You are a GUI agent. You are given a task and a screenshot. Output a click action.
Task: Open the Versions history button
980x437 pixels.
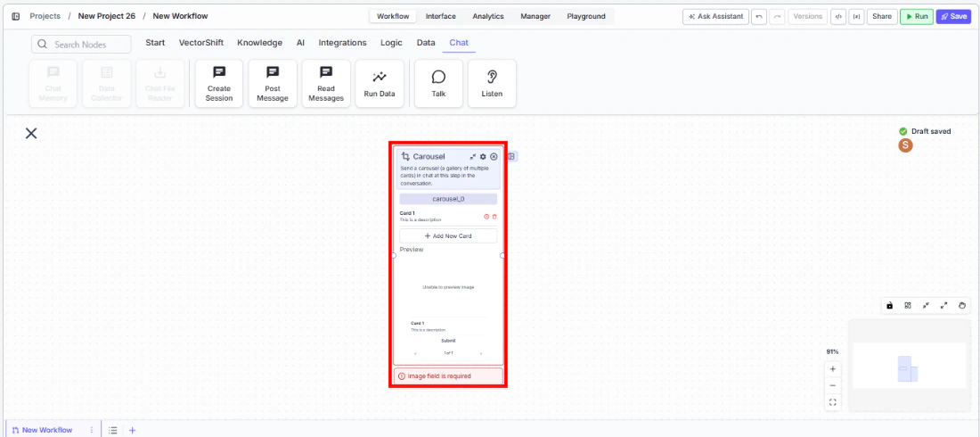(x=807, y=17)
